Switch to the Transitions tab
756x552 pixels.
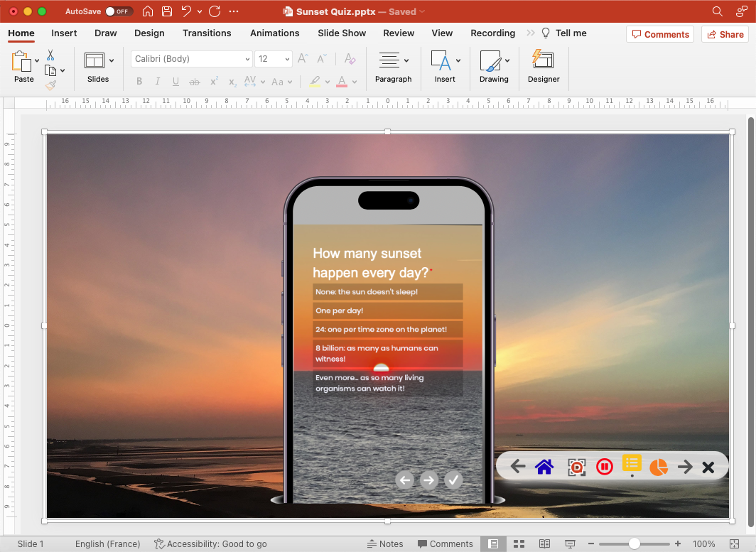click(x=207, y=33)
